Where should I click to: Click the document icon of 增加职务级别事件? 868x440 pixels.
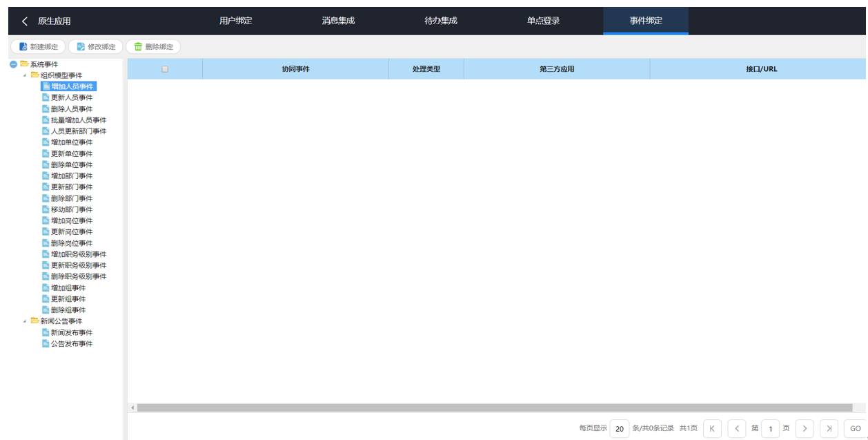pos(46,254)
